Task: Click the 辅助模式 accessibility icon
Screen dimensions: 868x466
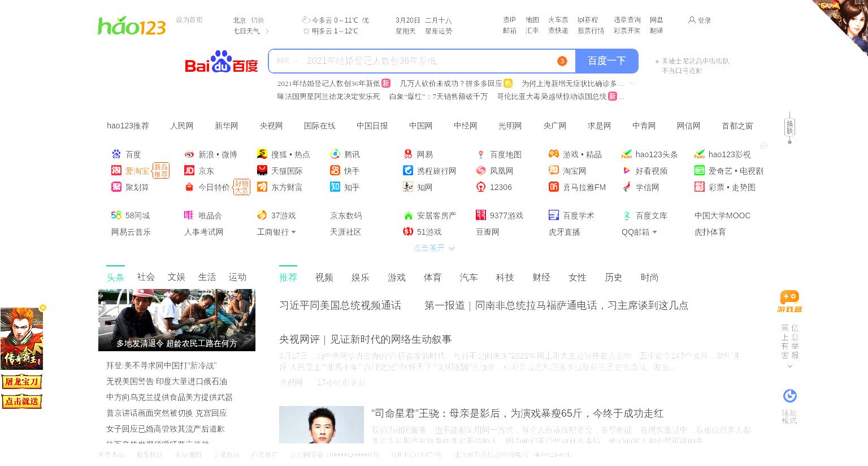Action: (789, 396)
